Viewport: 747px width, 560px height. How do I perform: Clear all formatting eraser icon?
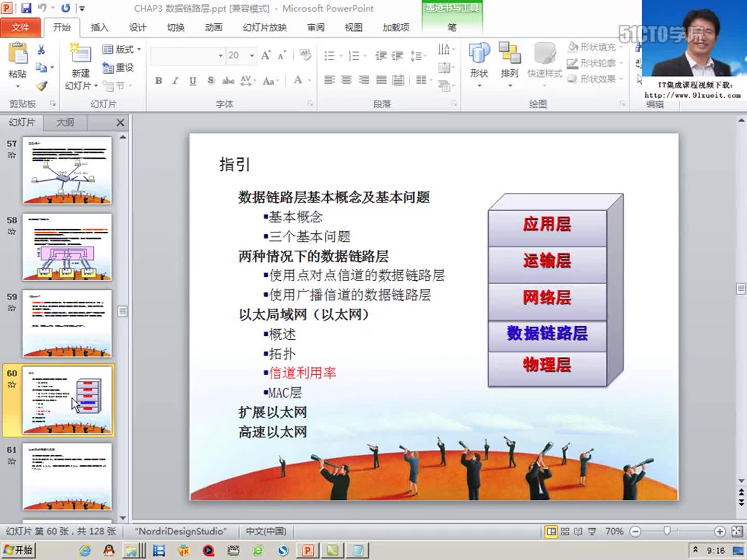[x=305, y=55]
